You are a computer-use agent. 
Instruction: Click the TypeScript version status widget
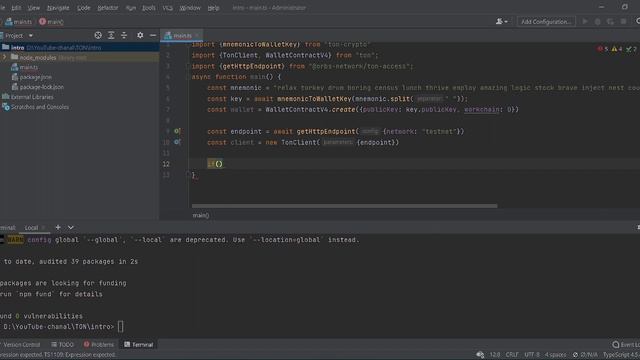pos(621,355)
